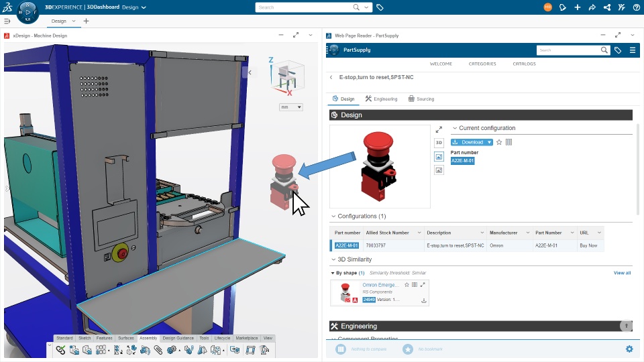Open the top search options chevron

(x=366, y=7)
